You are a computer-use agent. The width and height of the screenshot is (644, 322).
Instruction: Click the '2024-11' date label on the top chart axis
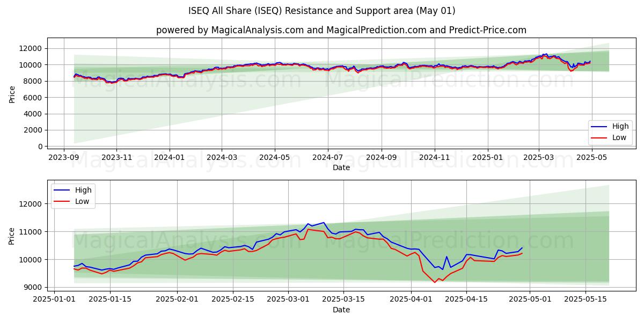435,157
